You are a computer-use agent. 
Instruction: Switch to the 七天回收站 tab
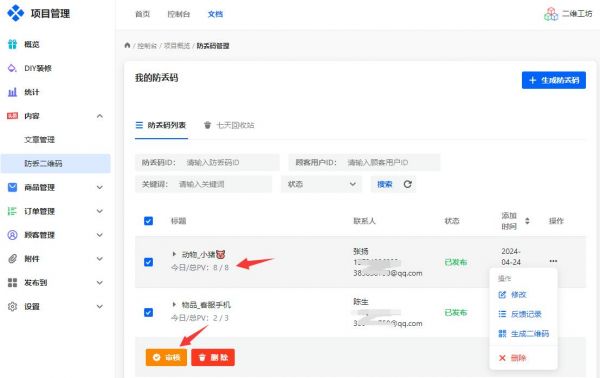click(229, 125)
